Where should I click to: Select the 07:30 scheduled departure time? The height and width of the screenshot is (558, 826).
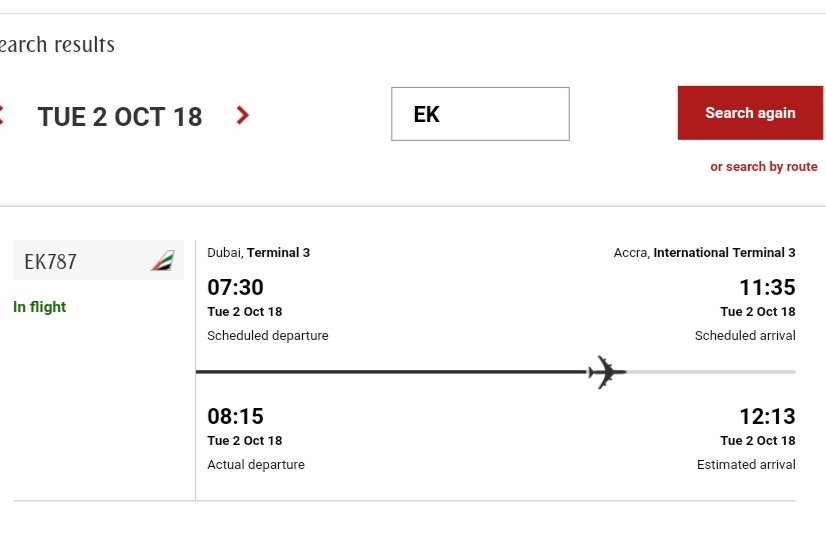click(235, 287)
